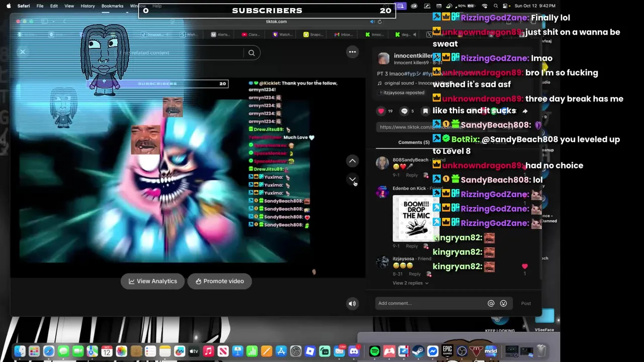Open FaceTime from the Dock

pyautogui.click(x=78, y=351)
